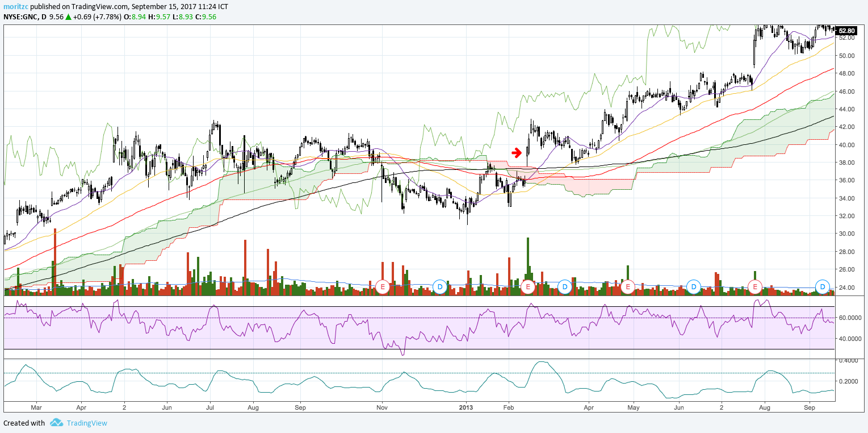Click the 0.4000 lower indicator label
This screenshot has width=868, height=433.
click(848, 361)
